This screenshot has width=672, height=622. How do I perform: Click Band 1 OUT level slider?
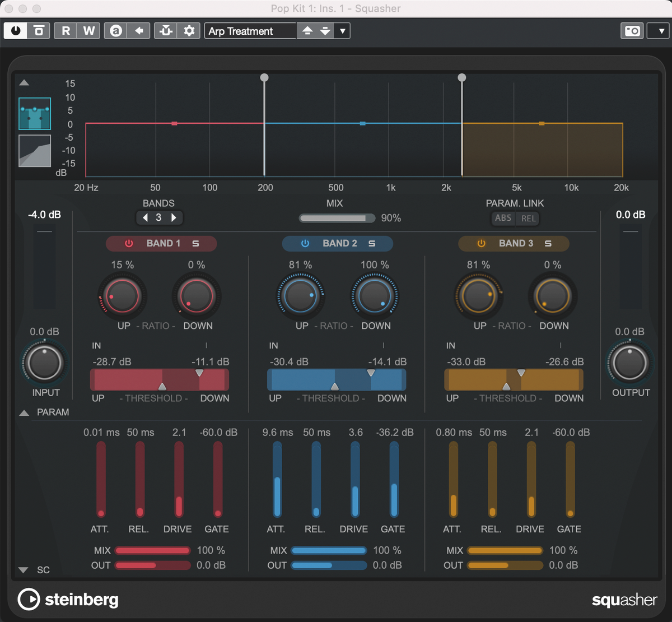[x=152, y=565]
